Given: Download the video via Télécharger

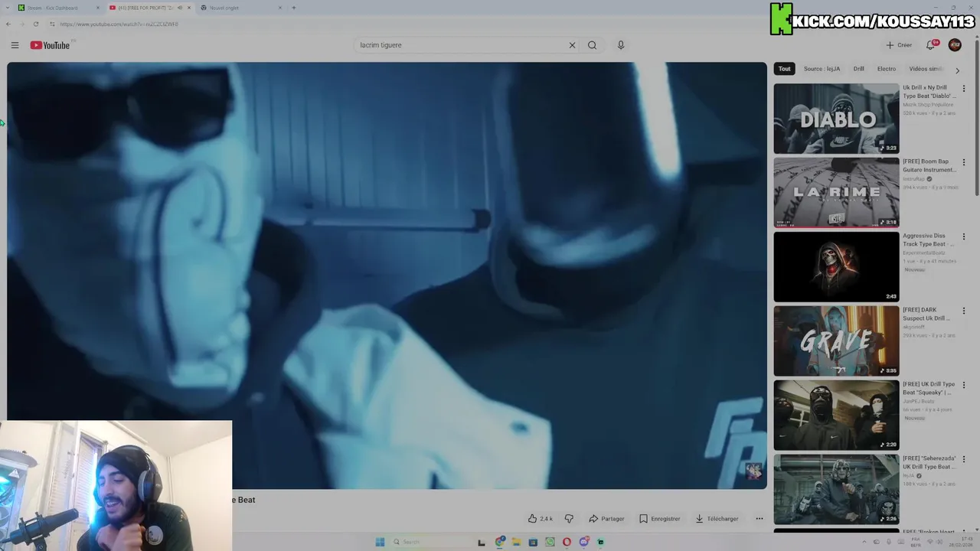Looking at the screenshot, I should 717,519.
